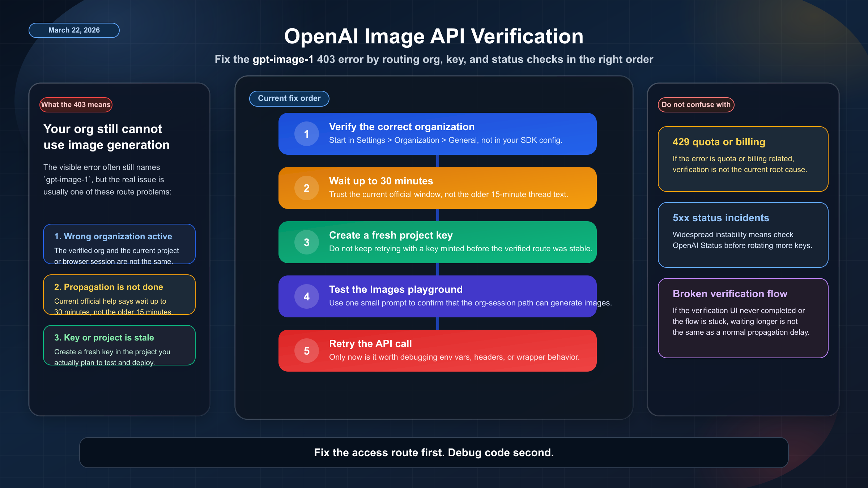
Task: Click the 'Do not confuse with' badge
Action: (x=695, y=104)
